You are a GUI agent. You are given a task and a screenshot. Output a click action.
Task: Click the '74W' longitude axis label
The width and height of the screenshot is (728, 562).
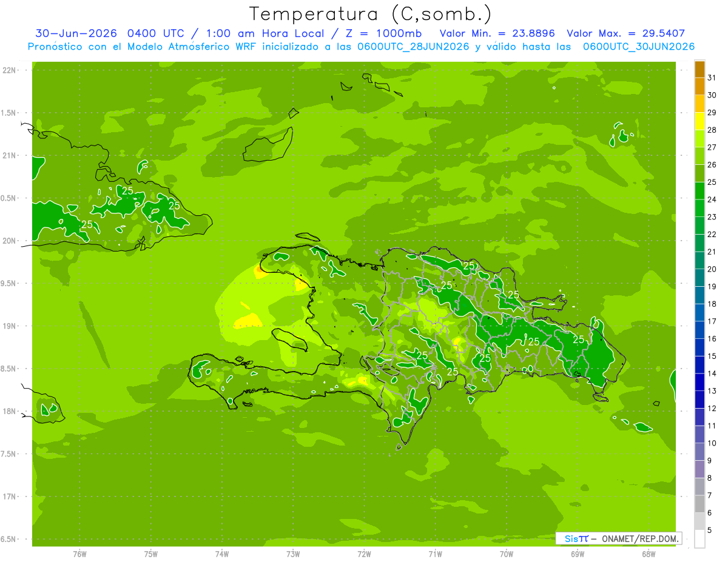point(222,554)
